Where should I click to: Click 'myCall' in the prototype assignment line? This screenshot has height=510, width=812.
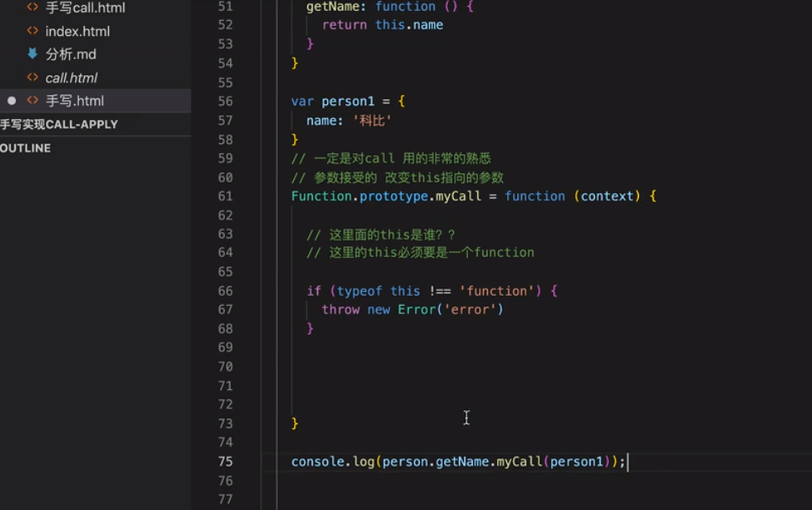tap(458, 197)
